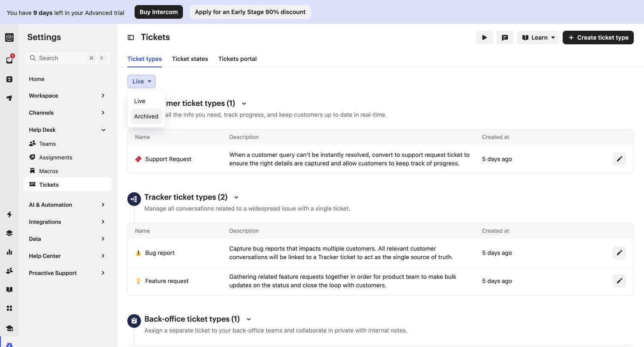Focus the Settings search field
This screenshot has height=347, width=644.
[x=68, y=58]
